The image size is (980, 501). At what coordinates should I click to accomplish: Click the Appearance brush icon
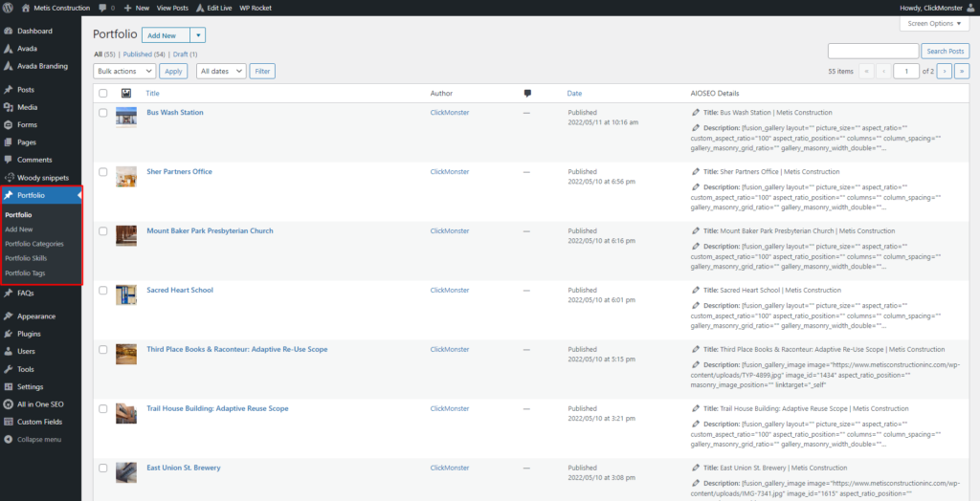(8, 316)
